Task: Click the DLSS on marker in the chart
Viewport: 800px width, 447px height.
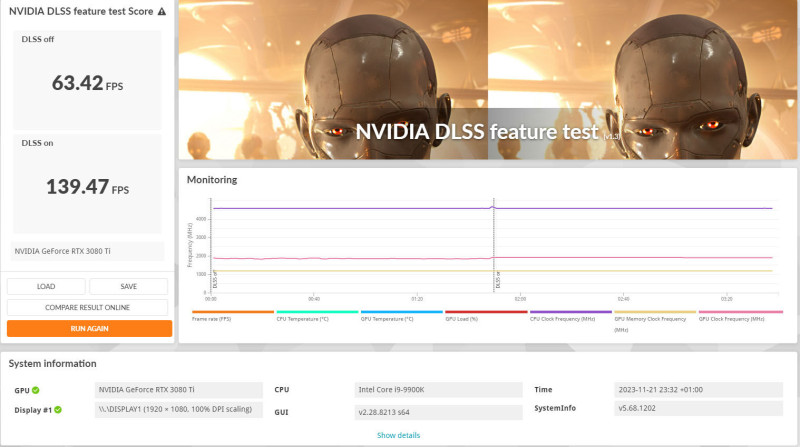Action: (498, 280)
